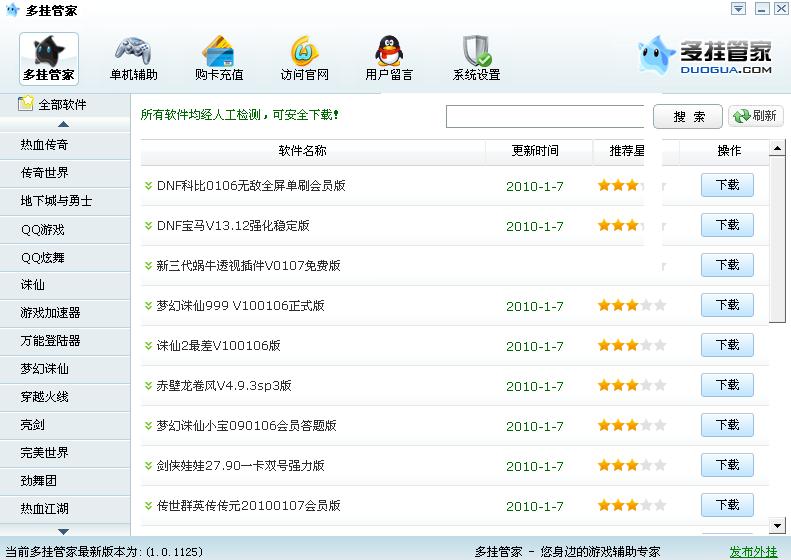The height and width of the screenshot is (560, 791).
Task: Select the 亮剑 category
Action: pyautogui.click(x=65, y=425)
